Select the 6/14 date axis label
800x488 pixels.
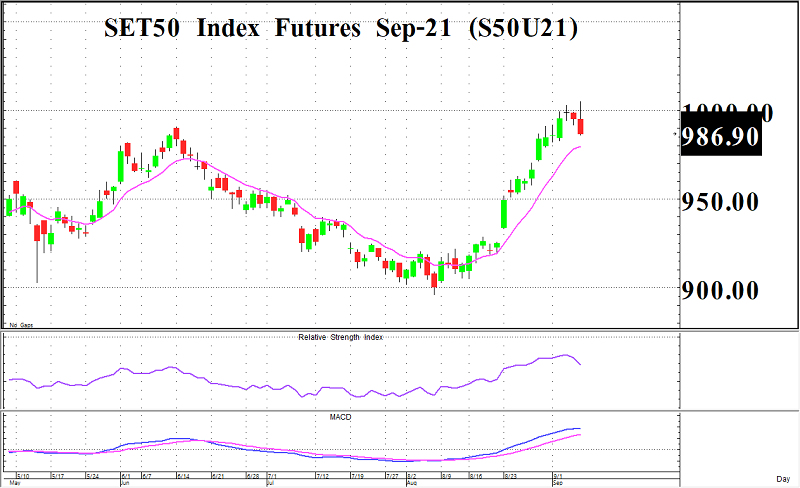coord(183,476)
